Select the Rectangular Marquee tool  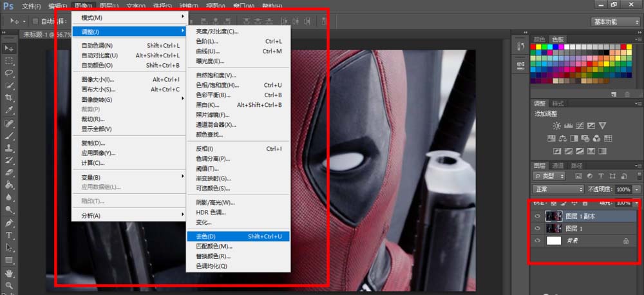[8, 61]
